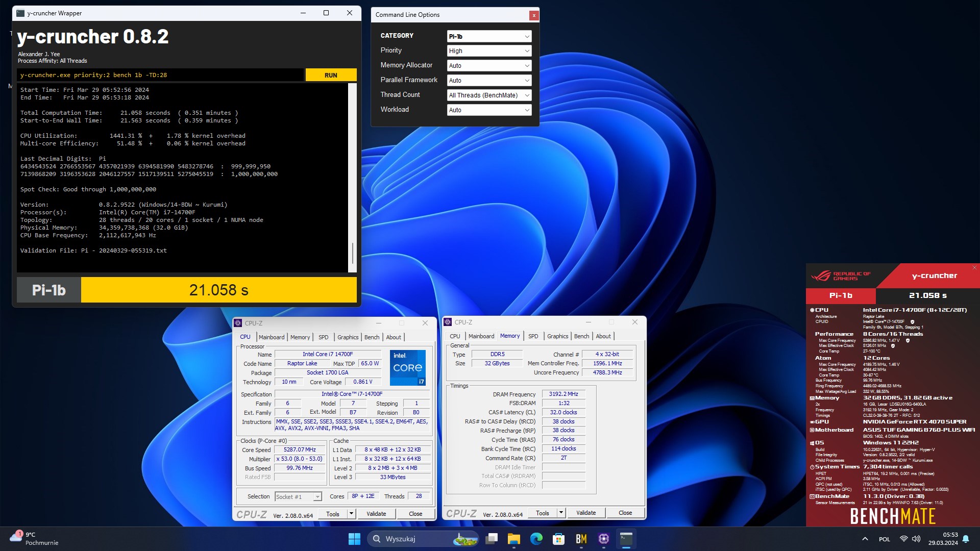Open the Category dropdown showing Pi-1b
Screen dimensions: 980x551
489,36
